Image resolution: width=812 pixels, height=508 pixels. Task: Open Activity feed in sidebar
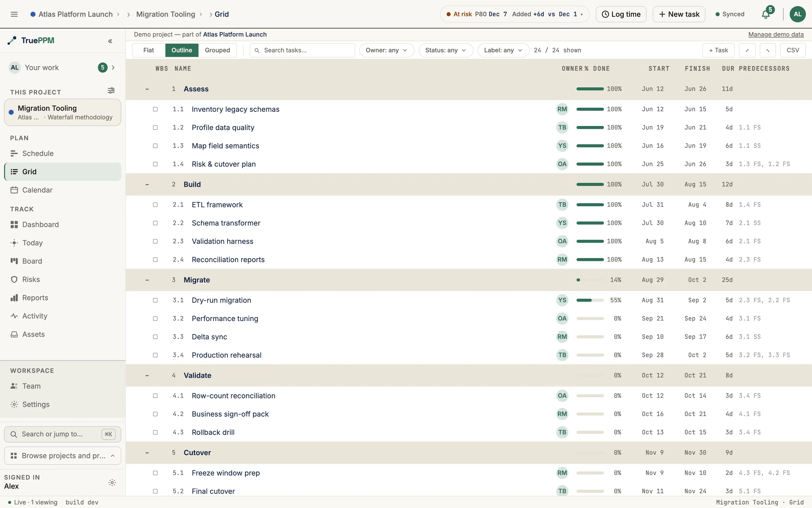(x=63, y=316)
